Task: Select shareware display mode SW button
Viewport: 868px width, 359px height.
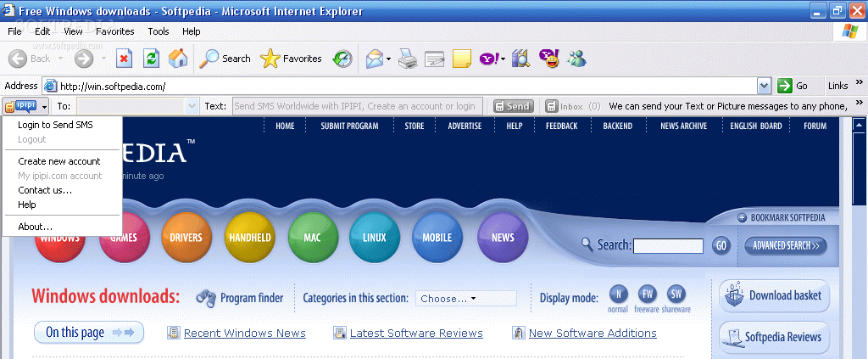Action: point(676,294)
